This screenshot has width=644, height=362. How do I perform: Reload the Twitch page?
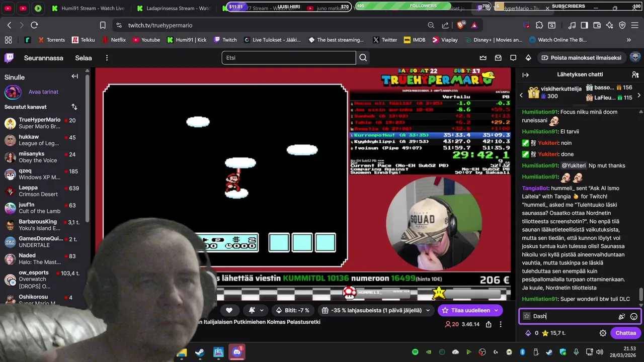[34, 25]
